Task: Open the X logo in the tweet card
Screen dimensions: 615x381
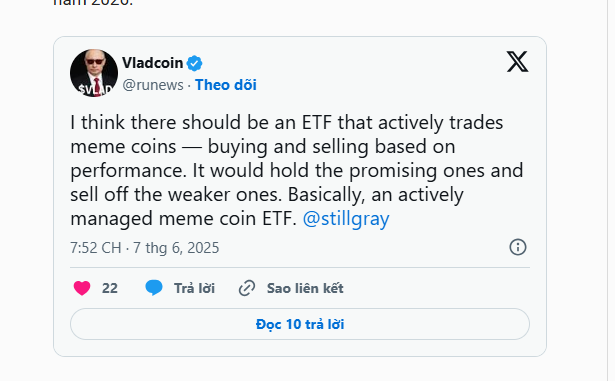Action: point(517,62)
